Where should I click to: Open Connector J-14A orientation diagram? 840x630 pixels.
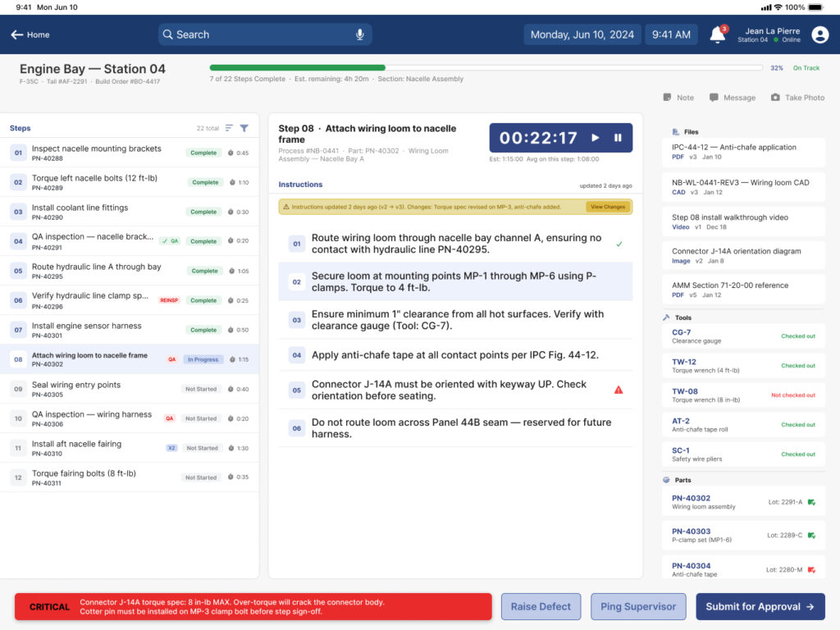click(x=743, y=256)
